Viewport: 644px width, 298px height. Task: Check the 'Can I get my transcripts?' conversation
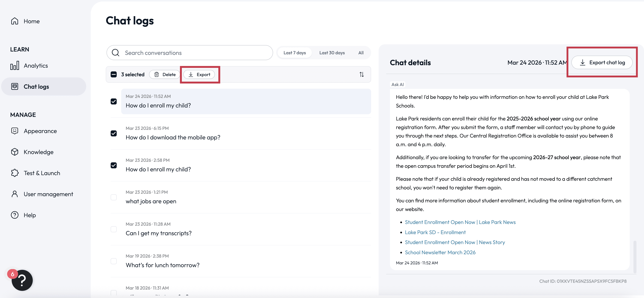coord(114,229)
